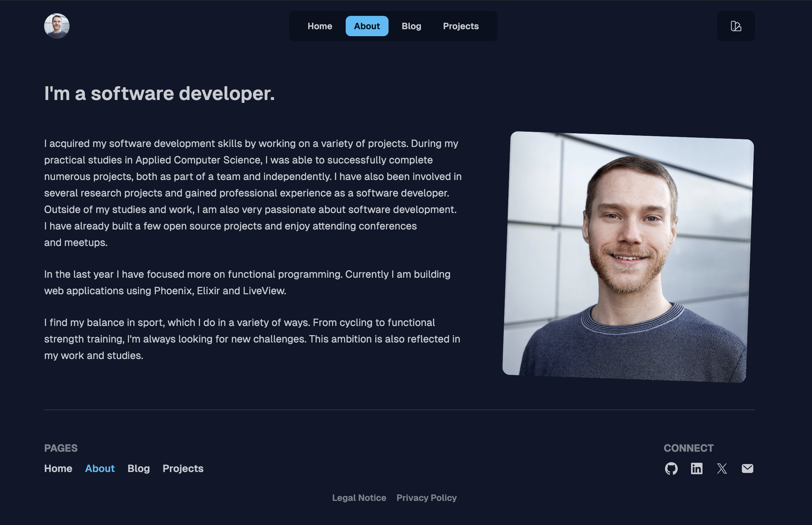Image resolution: width=812 pixels, height=525 pixels.
Task: Toggle the color theme switcher icon
Action: [735, 26]
